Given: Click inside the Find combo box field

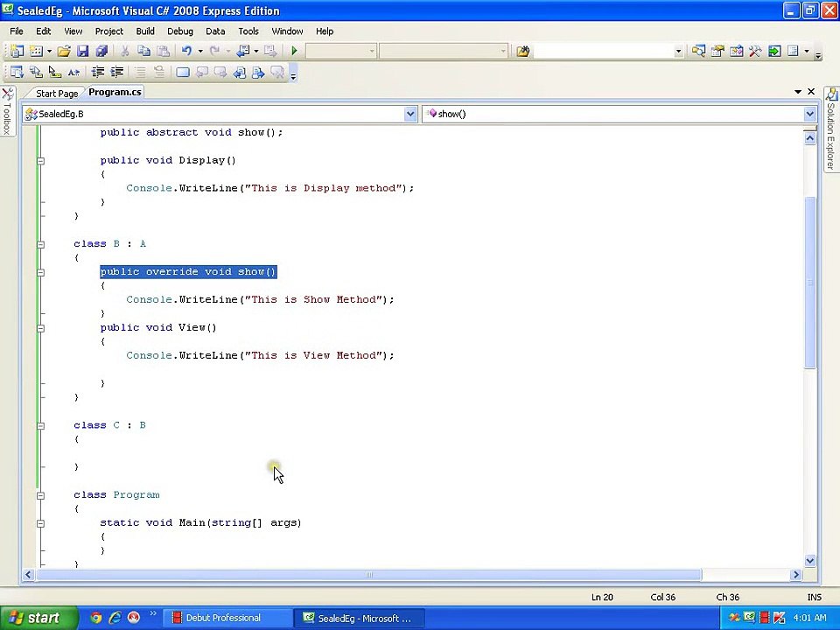Looking at the screenshot, I should (604, 51).
